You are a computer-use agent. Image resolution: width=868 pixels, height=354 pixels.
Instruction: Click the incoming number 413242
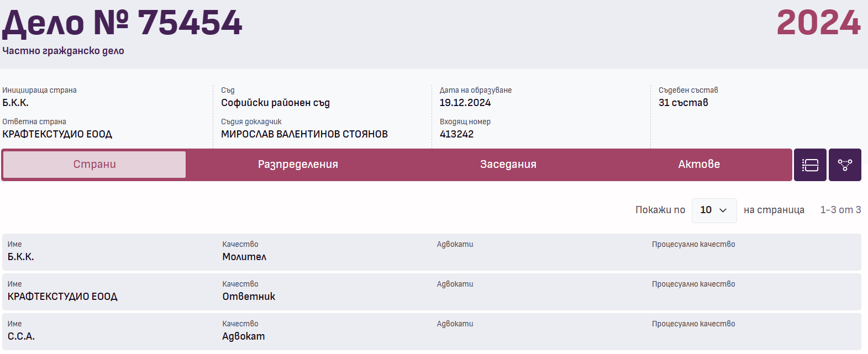pyautogui.click(x=456, y=134)
